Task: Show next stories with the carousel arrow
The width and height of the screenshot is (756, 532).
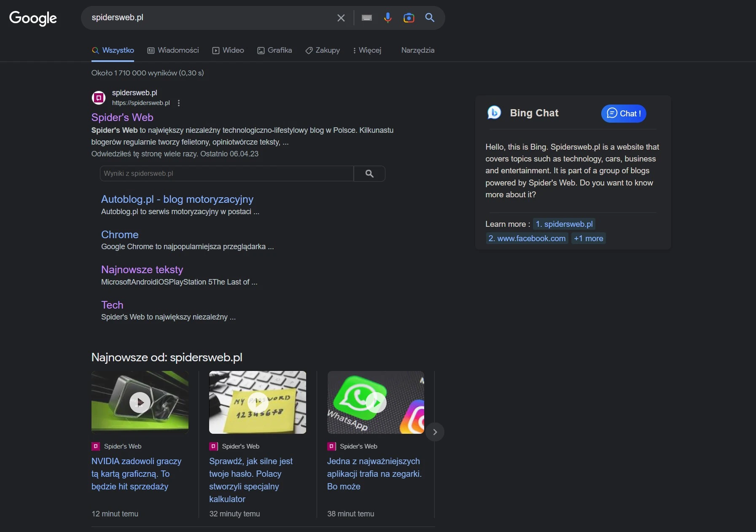Action: (x=435, y=432)
